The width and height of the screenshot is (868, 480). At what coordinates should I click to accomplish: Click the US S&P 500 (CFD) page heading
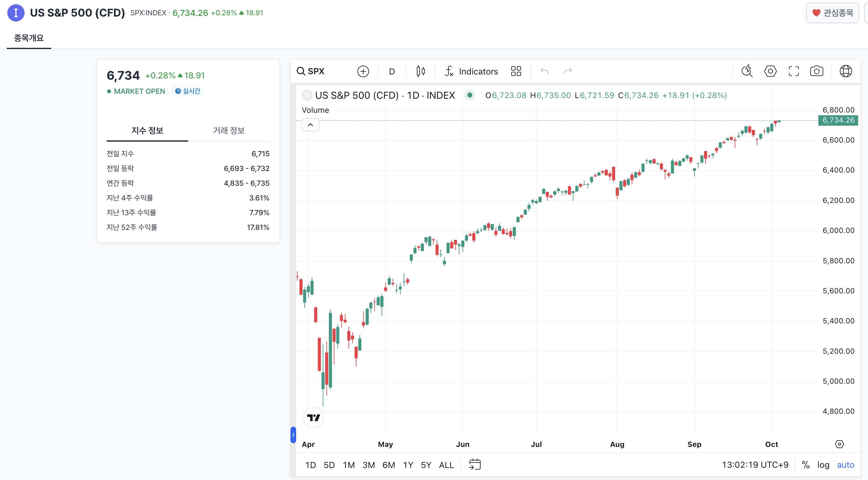[x=77, y=13]
